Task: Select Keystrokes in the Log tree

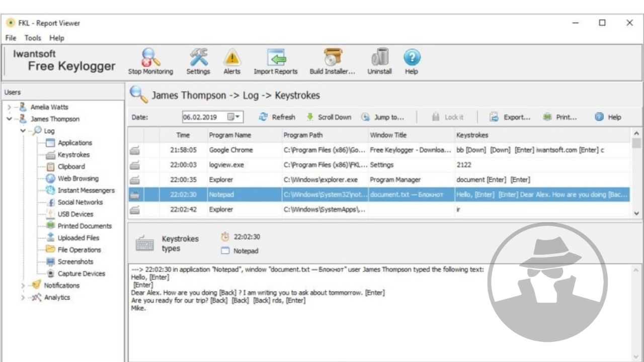Action: [73, 155]
